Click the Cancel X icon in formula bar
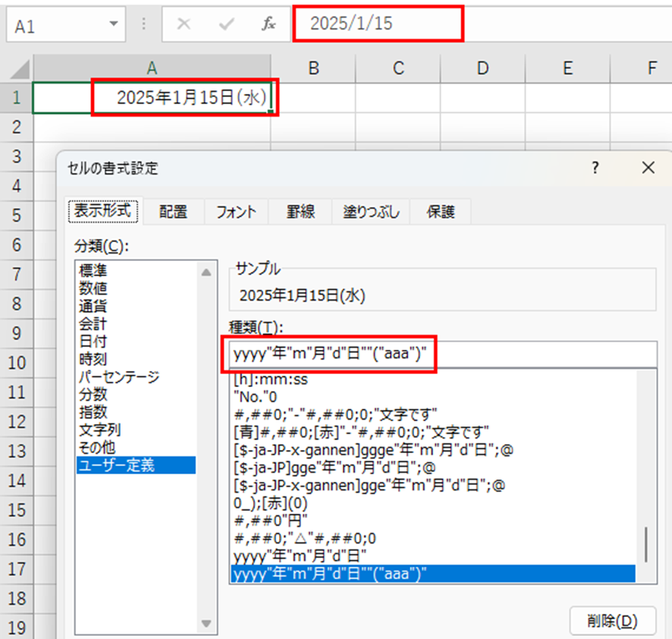672x639 pixels. point(184,24)
